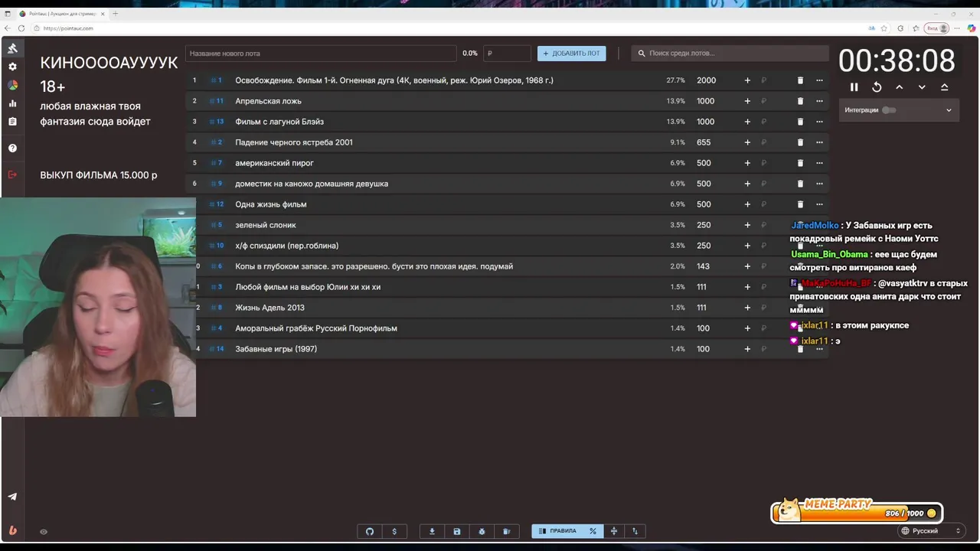The height and width of the screenshot is (551, 980).
Task: Click the dollar sign button in bottom toolbar
Action: pos(394,531)
